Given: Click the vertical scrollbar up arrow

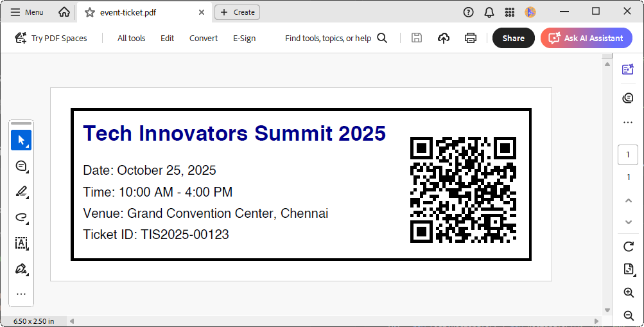Looking at the screenshot, I should (x=607, y=64).
